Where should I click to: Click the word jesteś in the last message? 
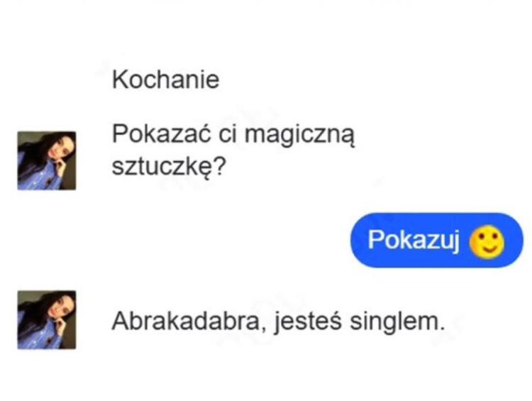pyautogui.click(x=307, y=322)
